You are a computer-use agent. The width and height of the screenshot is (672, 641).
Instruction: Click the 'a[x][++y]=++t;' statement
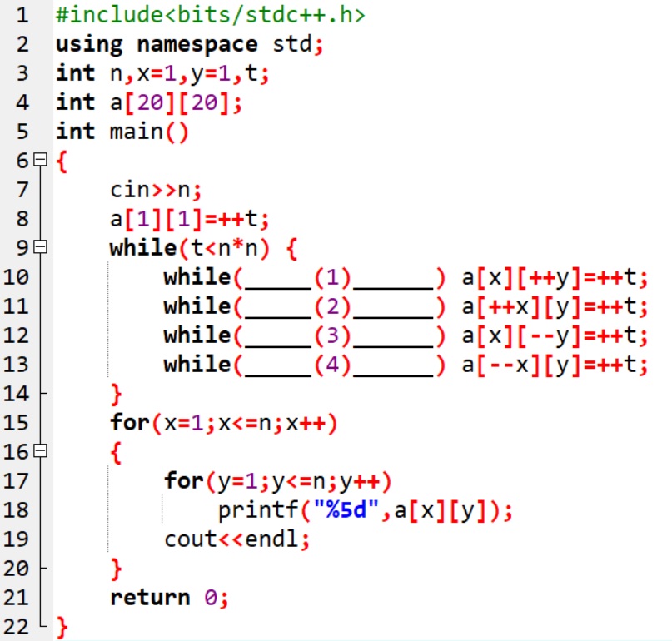(x=555, y=278)
